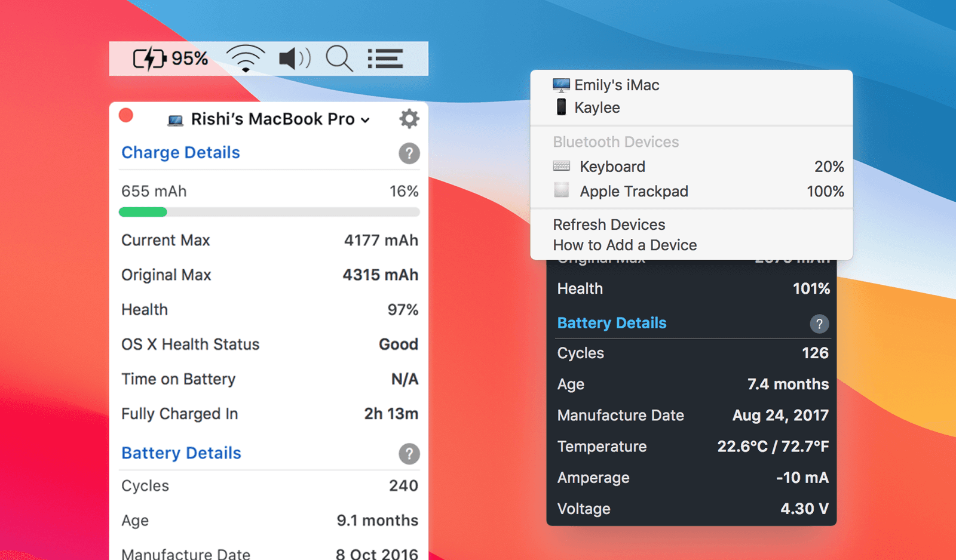Image resolution: width=956 pixels, height=560 pixels.
Task: Click the 655 mAh charge value
Action: [154, 191]
